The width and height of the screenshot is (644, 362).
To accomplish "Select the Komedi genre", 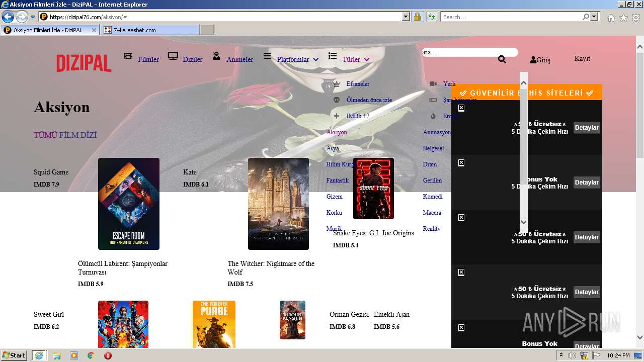I will click(433, 197).
